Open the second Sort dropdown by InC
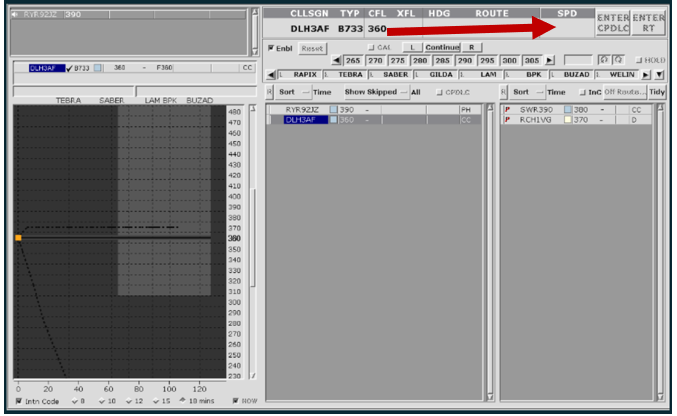The image size is (677, 416). click(x=527, y=92)
